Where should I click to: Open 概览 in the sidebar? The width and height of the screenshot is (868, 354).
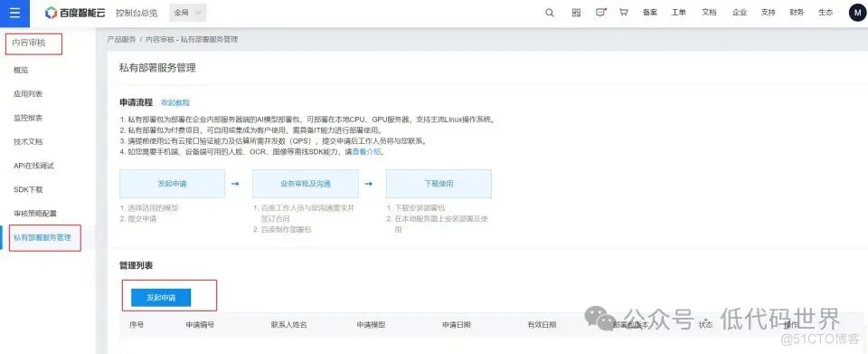point(21,70)
